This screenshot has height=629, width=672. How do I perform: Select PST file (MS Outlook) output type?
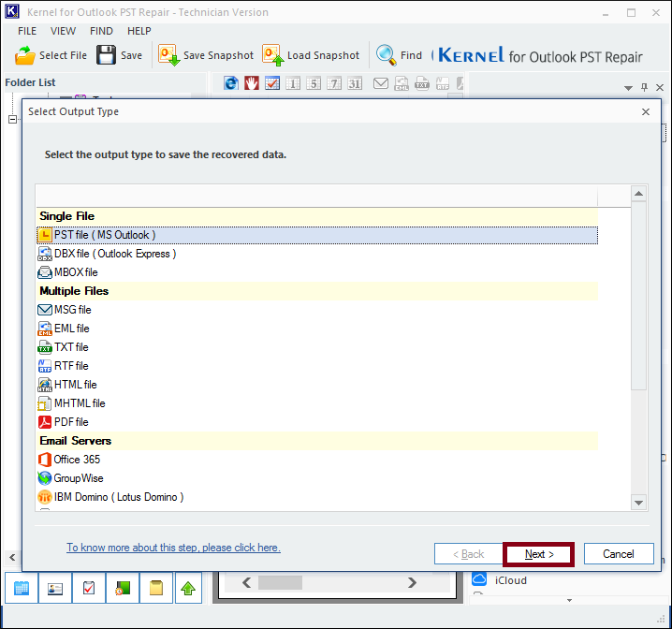point(104,235)
